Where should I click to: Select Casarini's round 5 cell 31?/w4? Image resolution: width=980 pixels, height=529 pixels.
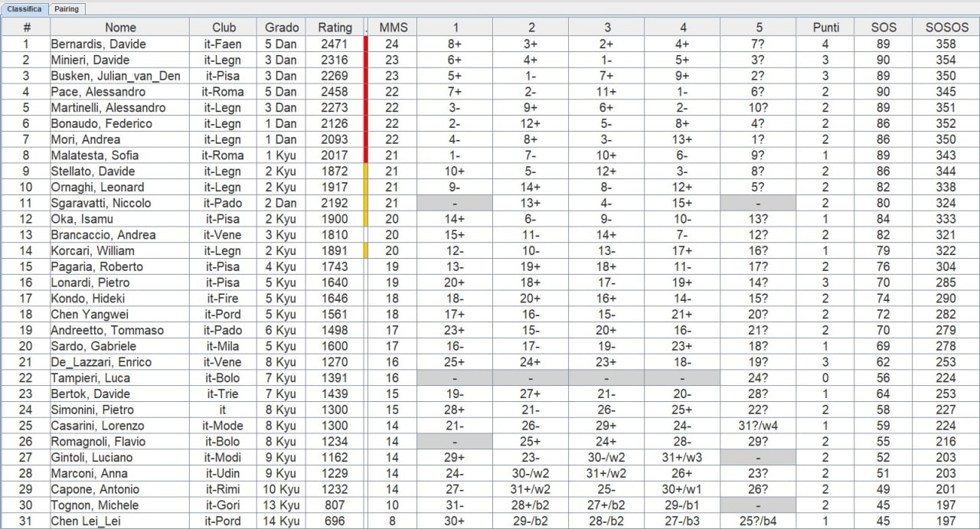point(758,426)
